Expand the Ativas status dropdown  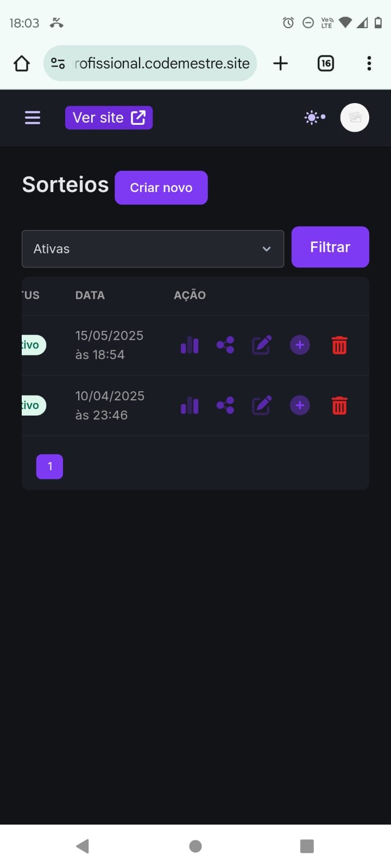[153, 249]
